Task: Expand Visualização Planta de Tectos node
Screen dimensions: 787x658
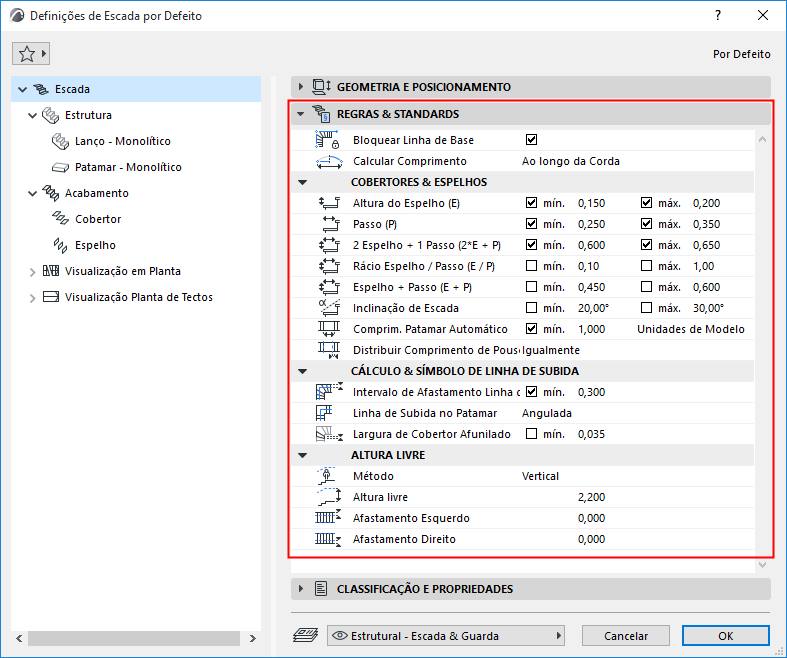Action: pos(33,298)
